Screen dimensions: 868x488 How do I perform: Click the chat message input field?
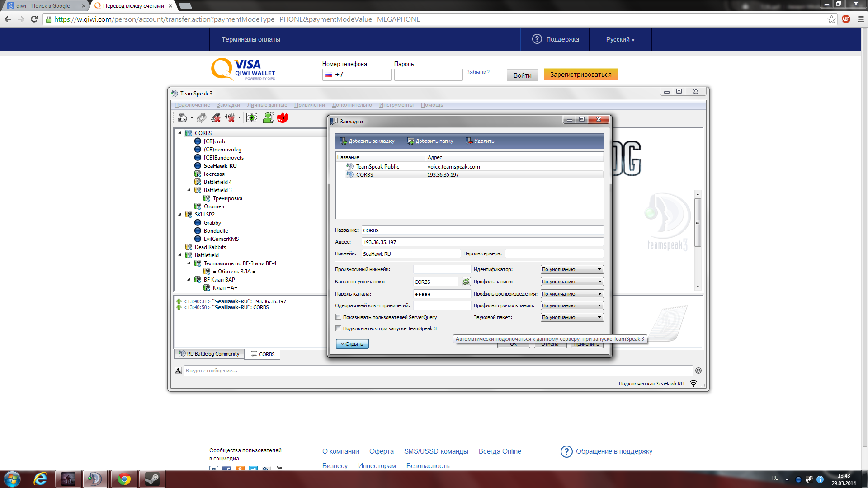(x=438, y=371)
